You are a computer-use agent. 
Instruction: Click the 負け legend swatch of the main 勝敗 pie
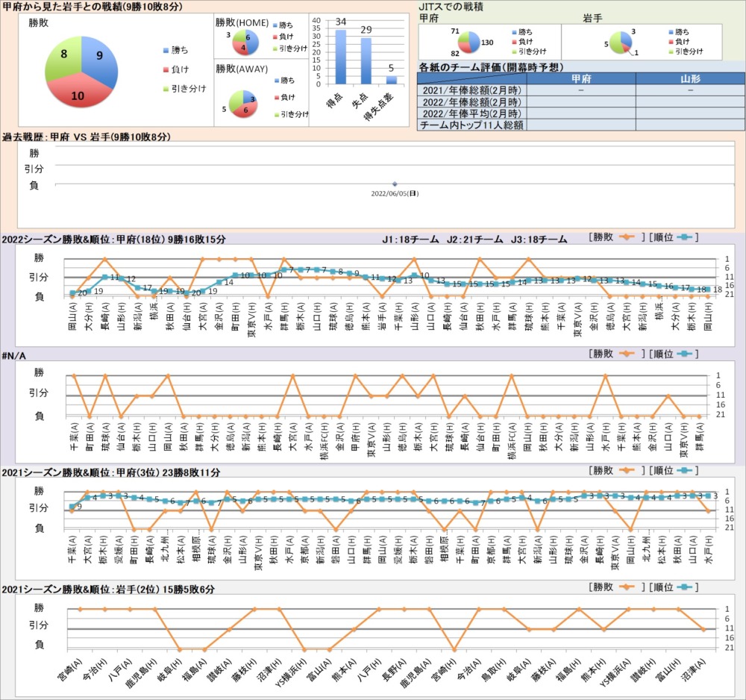coord(166,69)
